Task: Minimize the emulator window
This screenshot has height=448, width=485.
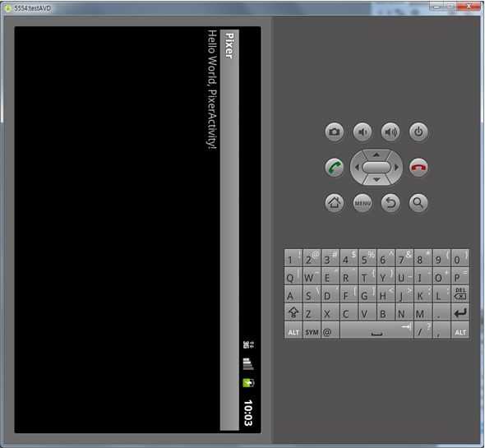Action: pyautogui.click(x=436, y=7)
